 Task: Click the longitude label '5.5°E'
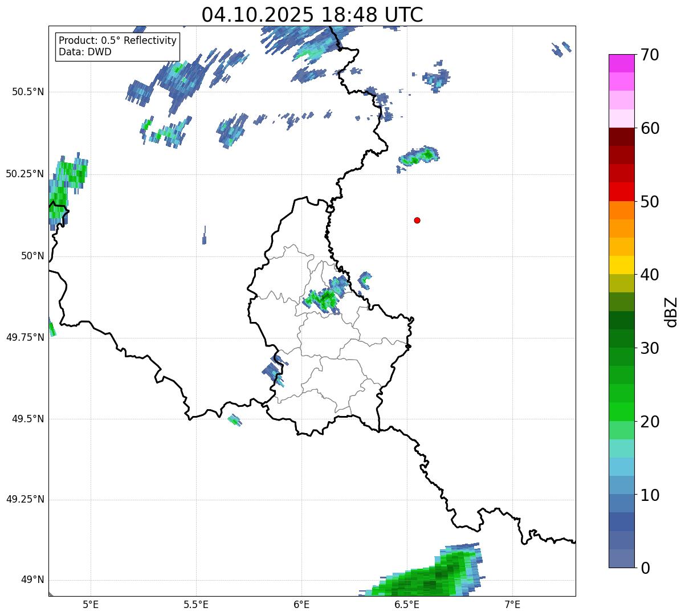(x=196, y=604)
